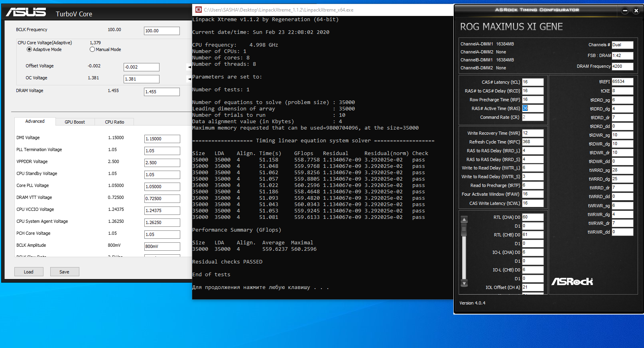This screenshot has width=644, height=348.
Task: Click the RTL section scrollbar thumb
Action: pyautogui.click(x=464, y=230)
